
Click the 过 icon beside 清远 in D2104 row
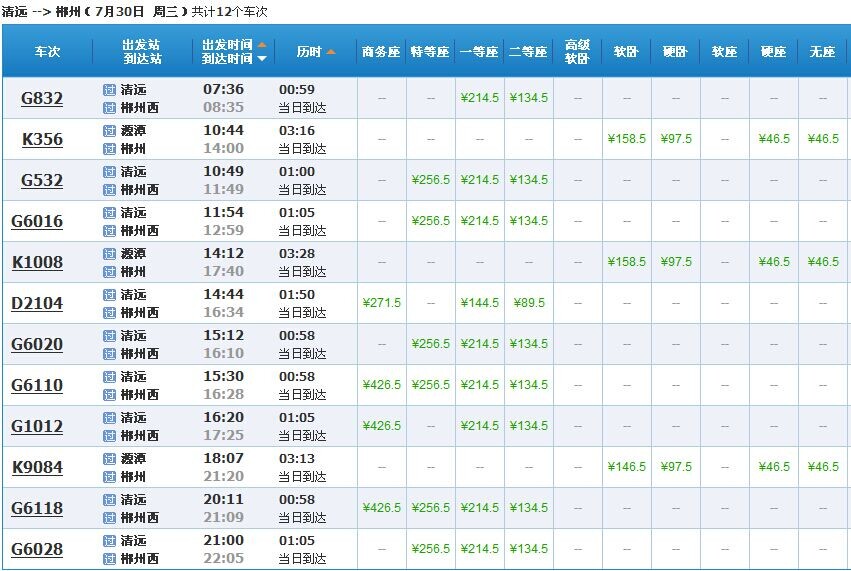[109, 294]
